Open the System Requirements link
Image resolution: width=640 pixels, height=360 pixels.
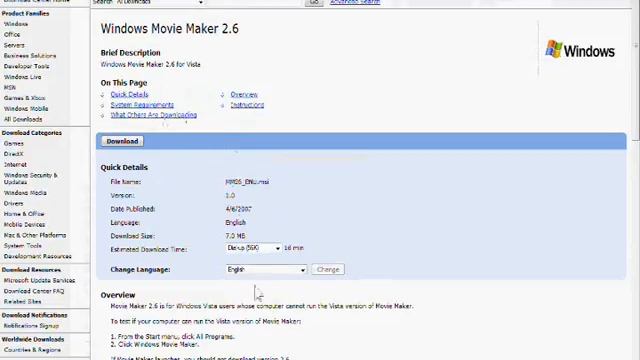coord(142,105)
